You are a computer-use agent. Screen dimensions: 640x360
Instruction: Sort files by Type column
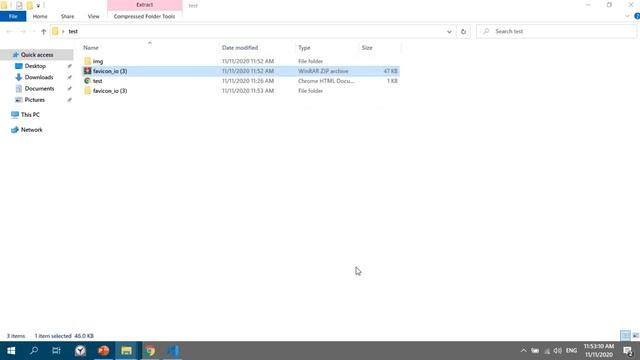click(x=304, y=48)
